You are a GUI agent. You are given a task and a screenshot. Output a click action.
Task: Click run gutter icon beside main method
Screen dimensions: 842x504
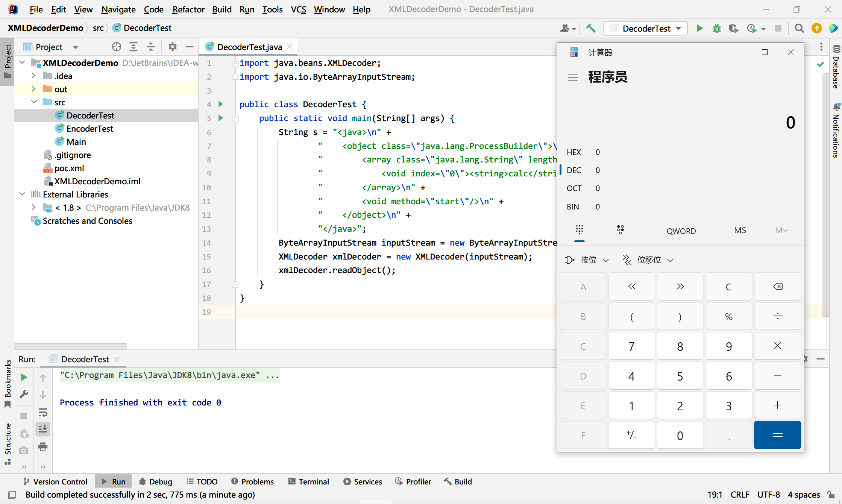click(x=221, y=118)
